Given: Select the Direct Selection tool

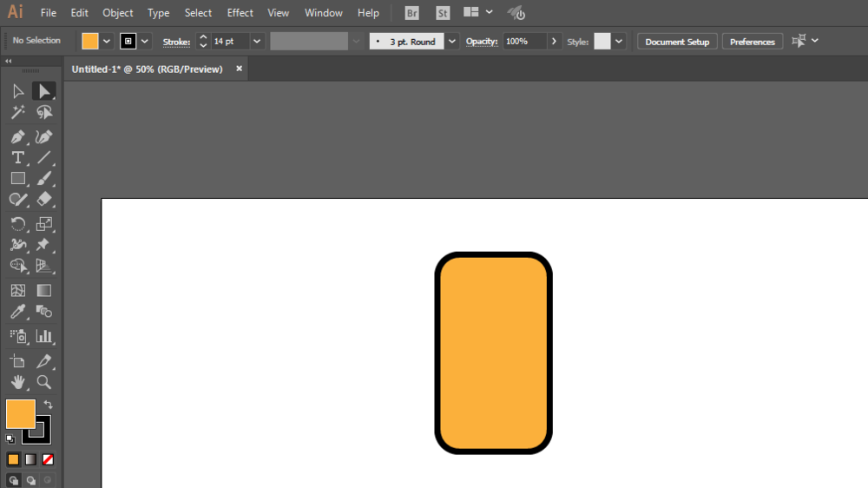Looking at the screenshot, I should point(43,91).
